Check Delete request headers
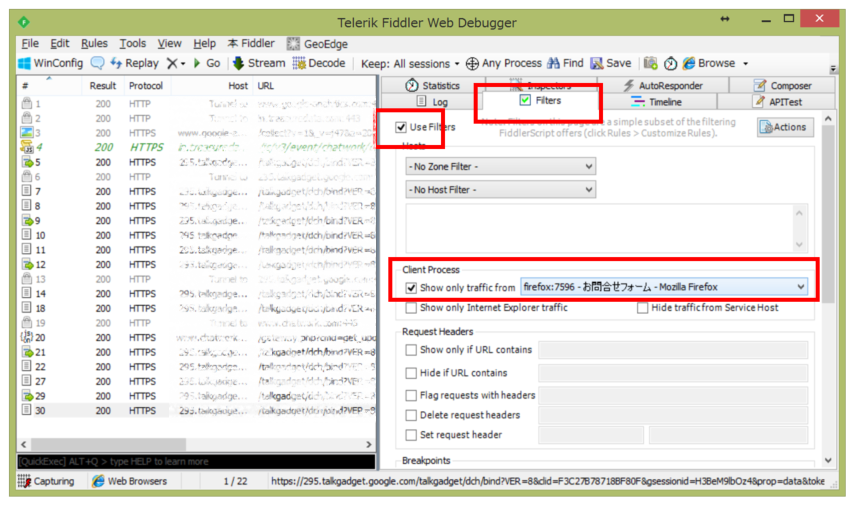858x508 pixels. pyautogui.click(x=411, y=415)
